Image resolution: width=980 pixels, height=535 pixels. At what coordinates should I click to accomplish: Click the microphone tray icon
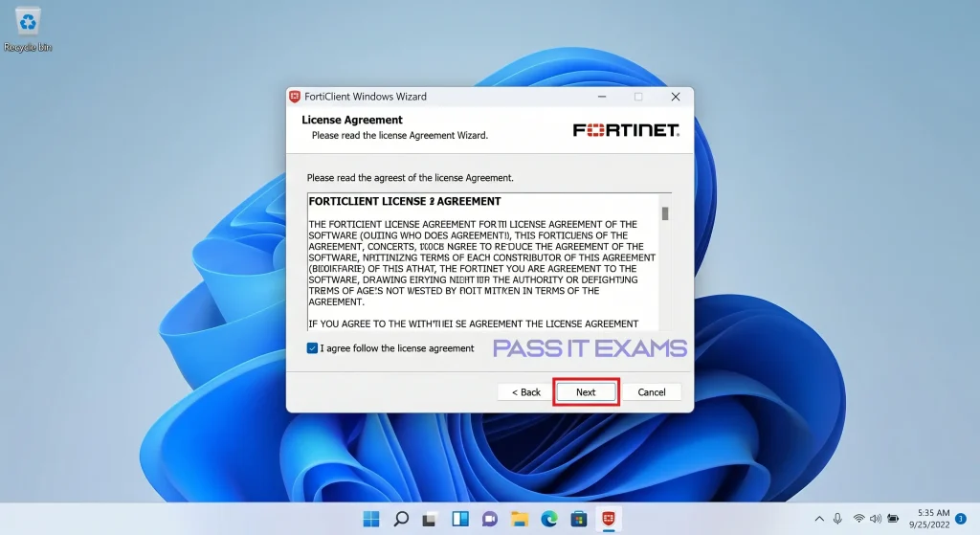[x=837, y=519]
